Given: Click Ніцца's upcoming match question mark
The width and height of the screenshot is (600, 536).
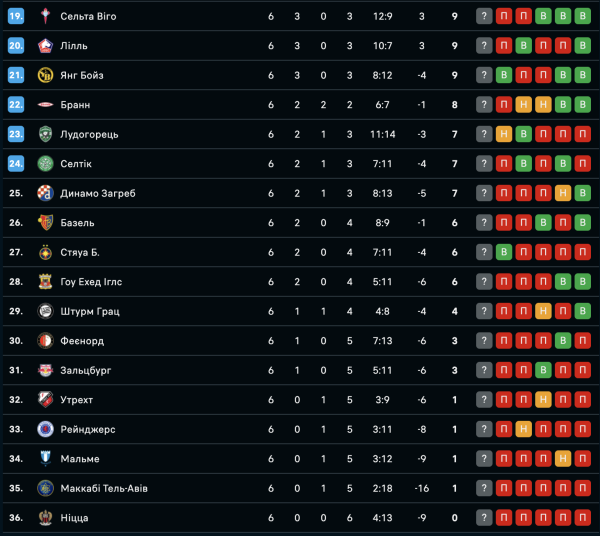Looking at the screenshot, I should pos(484,518).
